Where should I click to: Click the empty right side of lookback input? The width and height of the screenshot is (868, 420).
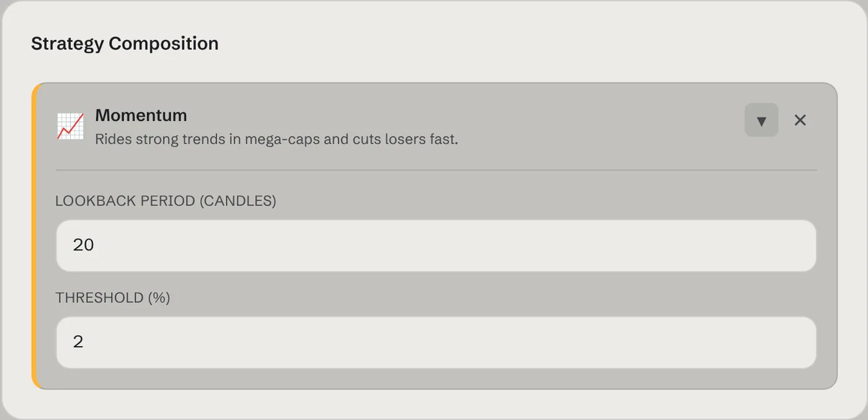click(x=620, y=246)
